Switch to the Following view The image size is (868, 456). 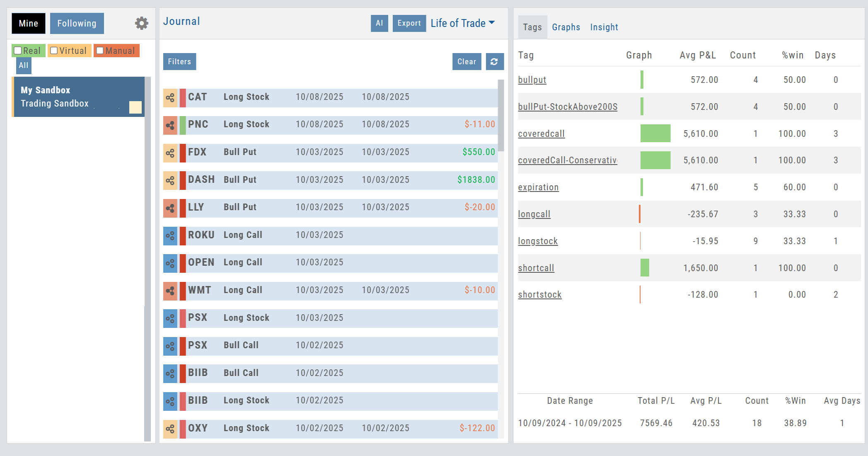pyautogui.click(x=77, y=24)
